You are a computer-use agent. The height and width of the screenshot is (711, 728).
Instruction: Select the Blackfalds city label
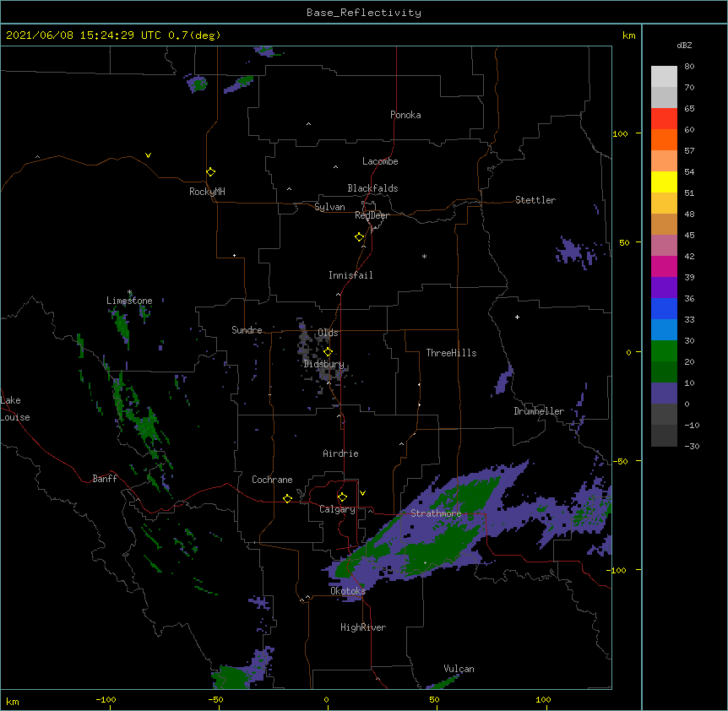pos(372,188)
